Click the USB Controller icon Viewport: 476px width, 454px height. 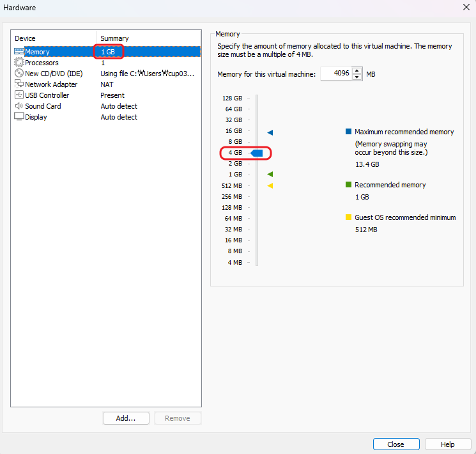[19, 95]
